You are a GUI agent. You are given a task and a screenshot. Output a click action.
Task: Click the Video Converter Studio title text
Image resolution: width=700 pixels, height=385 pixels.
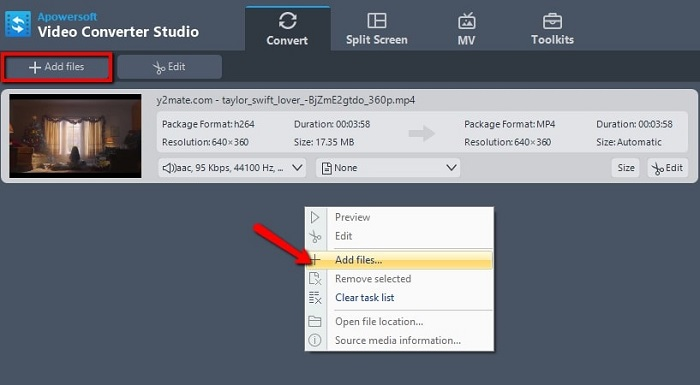click(x=118, y=32)
